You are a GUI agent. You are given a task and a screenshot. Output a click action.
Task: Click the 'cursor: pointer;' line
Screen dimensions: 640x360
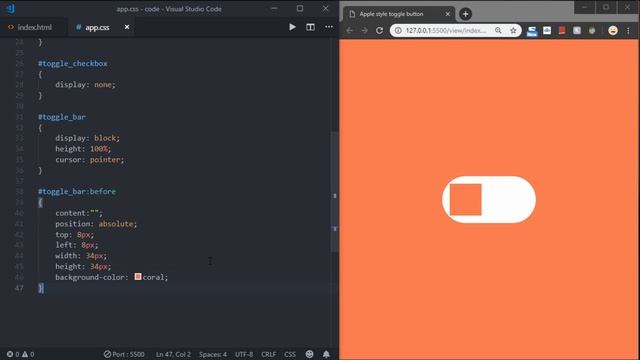89,160
